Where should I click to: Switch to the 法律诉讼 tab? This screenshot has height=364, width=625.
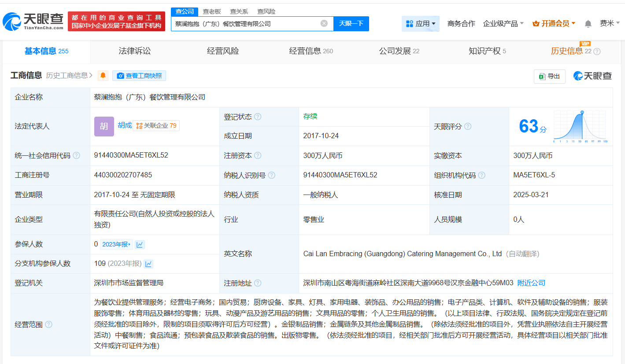tap(134, 51)
